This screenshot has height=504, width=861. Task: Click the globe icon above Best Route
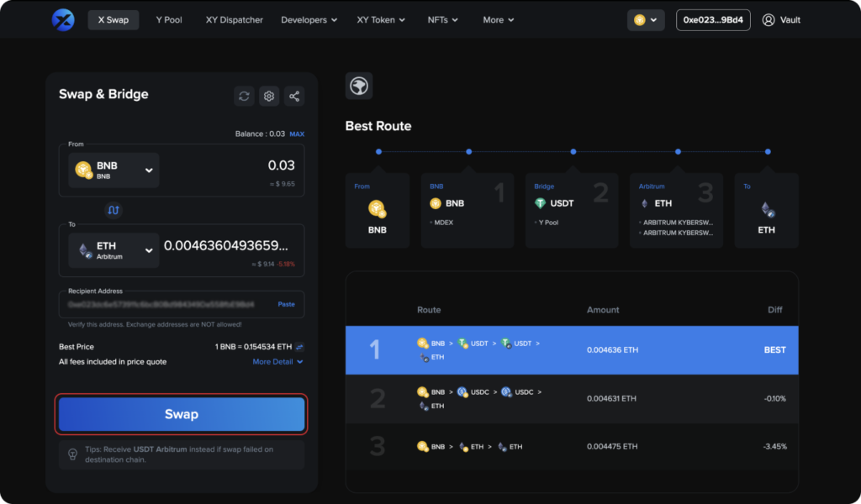(x=359, y=87)
